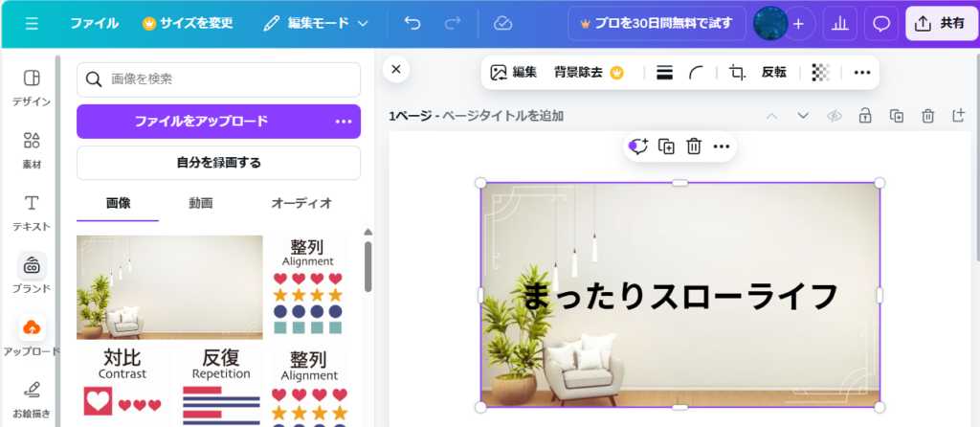Duplicate page icon in page header

pos(897,116)
